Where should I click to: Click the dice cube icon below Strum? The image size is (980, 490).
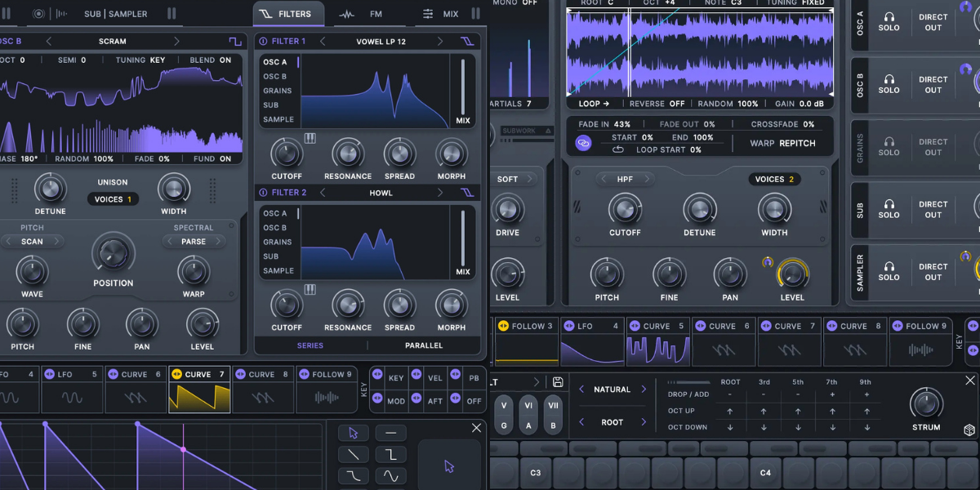point(969,430)
